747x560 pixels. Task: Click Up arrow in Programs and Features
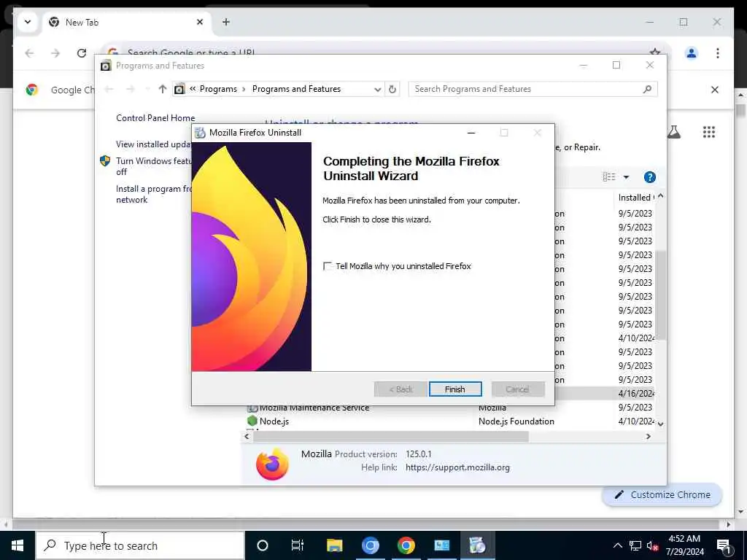point(163,89)
